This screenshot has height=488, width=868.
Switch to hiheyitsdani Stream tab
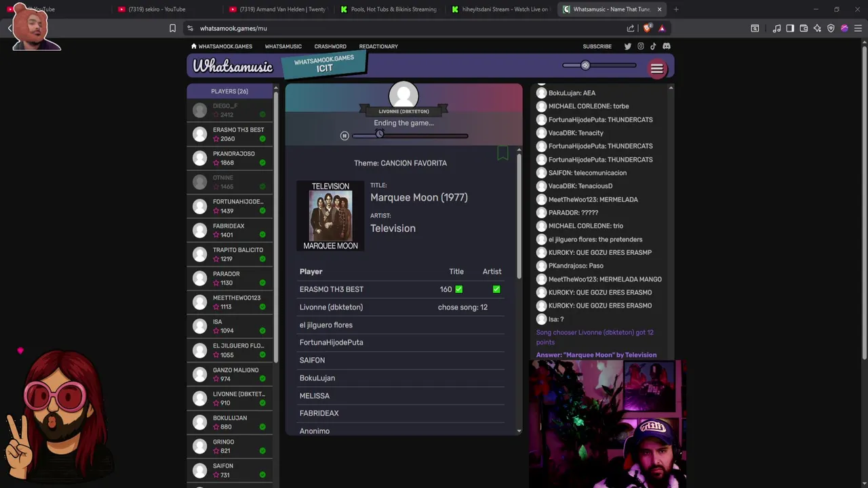500,9
